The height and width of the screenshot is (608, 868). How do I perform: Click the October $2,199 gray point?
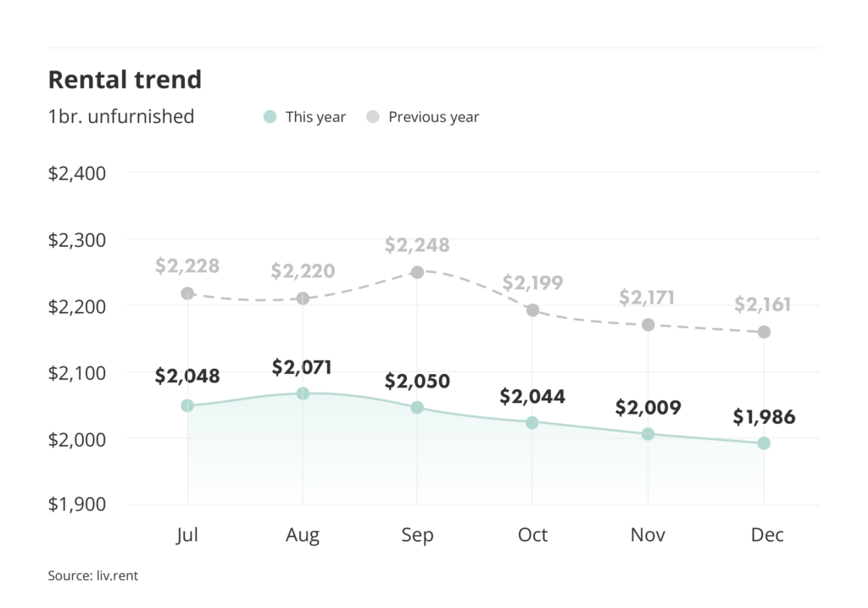pyautogui.click(x=532, y=310)
